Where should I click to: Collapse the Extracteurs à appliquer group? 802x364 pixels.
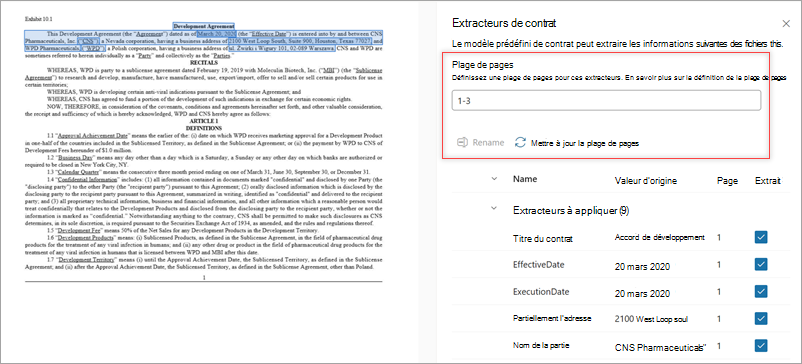494,209
